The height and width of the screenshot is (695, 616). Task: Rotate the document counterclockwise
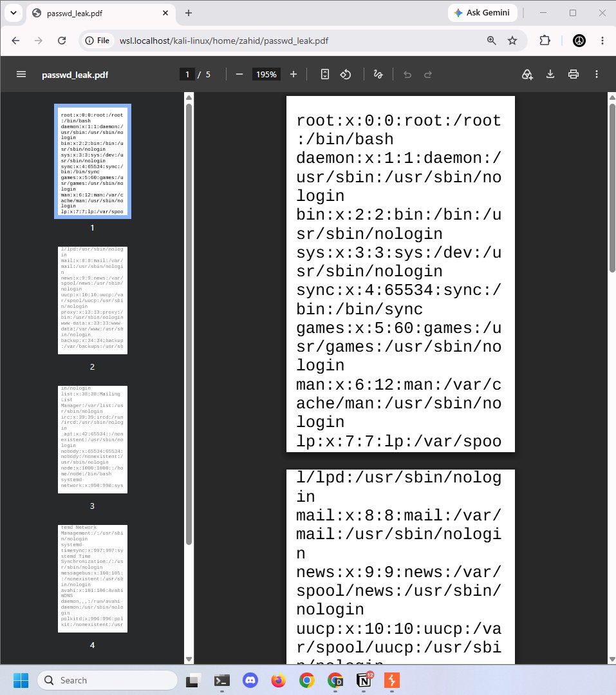[346, 75]
